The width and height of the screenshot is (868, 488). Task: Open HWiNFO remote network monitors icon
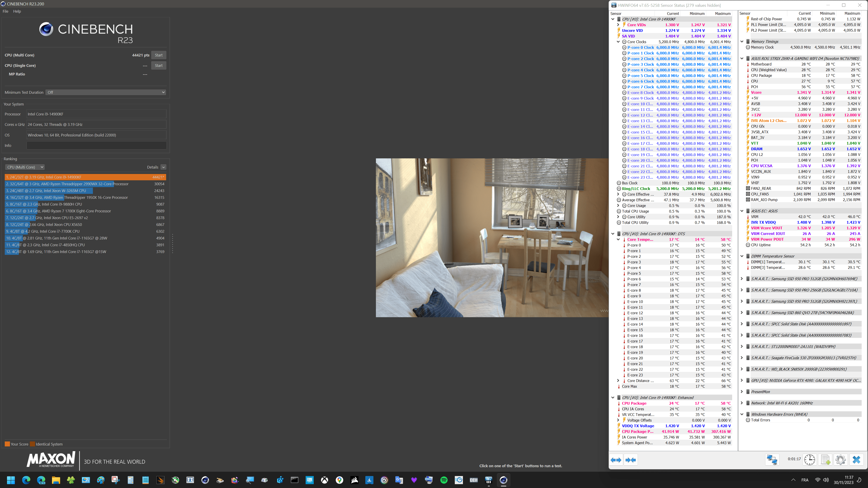coord(772,460)
